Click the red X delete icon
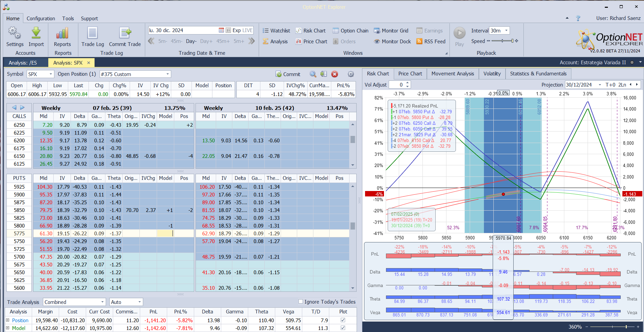The width and height of the screenshot is (644, 332). pos(335,74)
